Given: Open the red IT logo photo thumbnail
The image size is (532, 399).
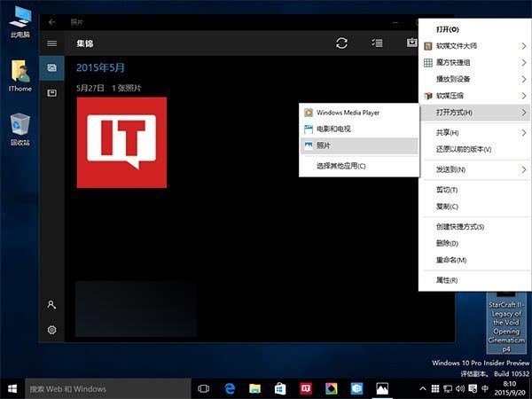Looking at the screenshot, I should click(x=121, y=143).
